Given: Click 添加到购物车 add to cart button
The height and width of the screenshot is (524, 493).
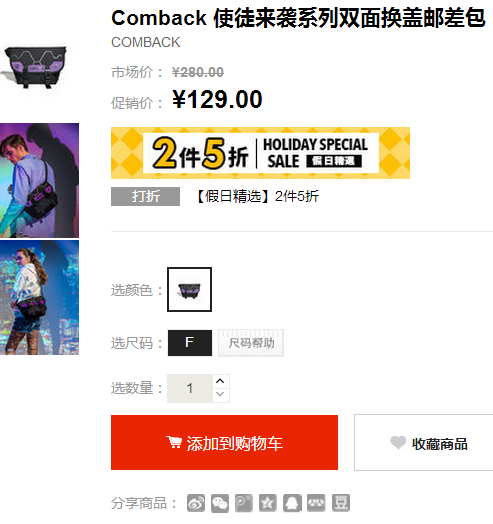Looking at the screenshot, I should pos(224,442).
